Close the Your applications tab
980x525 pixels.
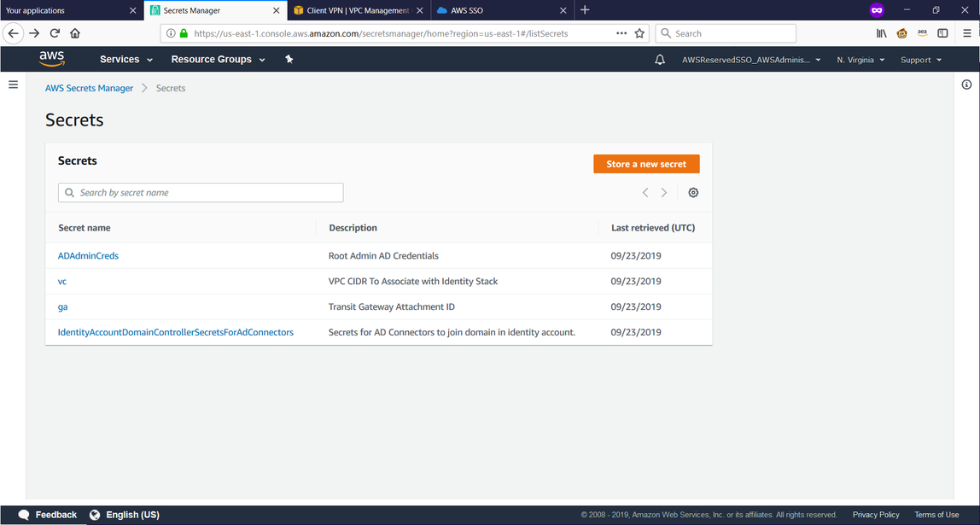[x=132, y=10]
